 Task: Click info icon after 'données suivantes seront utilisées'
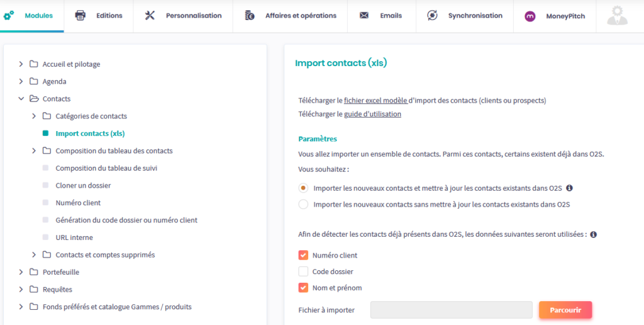(593, 234)
